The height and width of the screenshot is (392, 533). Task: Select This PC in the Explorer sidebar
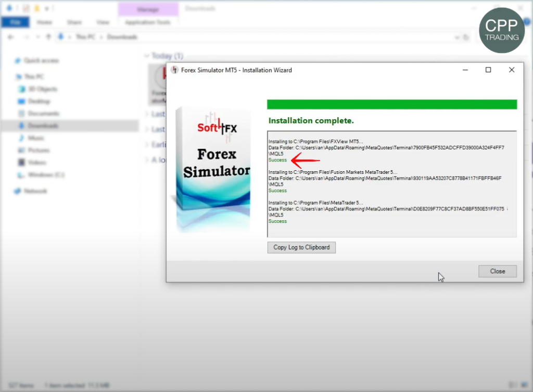pyautogui.click(x=34, y=77)
